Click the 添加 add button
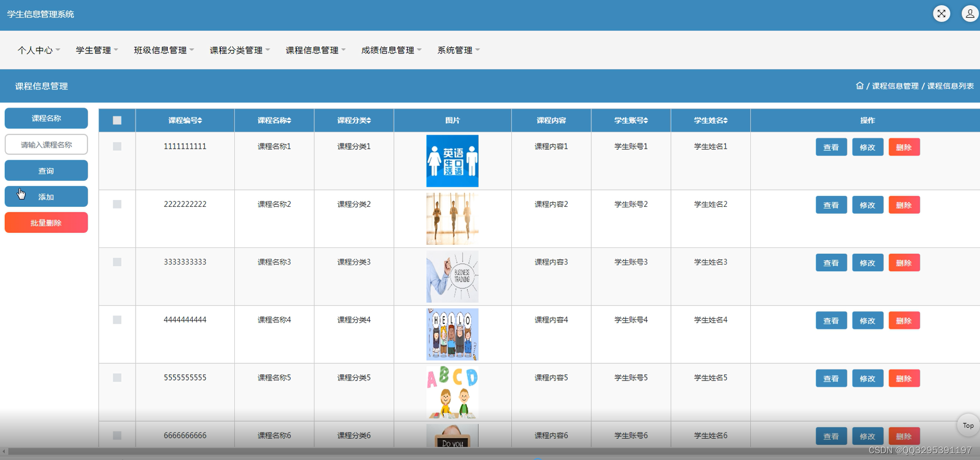 (x=46, y=196)
